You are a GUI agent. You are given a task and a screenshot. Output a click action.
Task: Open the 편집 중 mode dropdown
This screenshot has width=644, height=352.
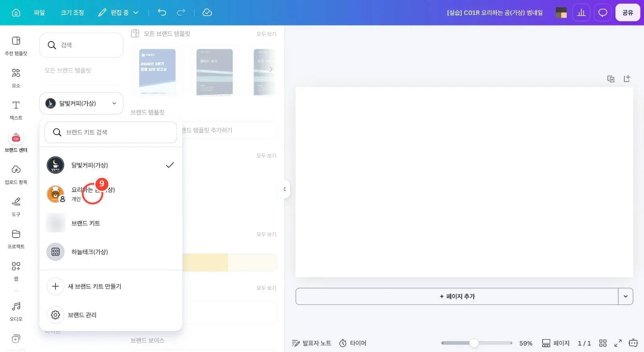pos(118,12)
